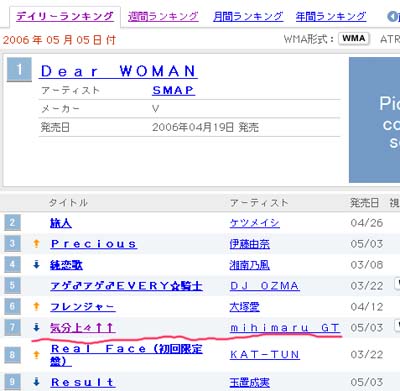
Task: Open the KAT-TUN artist link
Action: pos(265,355)
